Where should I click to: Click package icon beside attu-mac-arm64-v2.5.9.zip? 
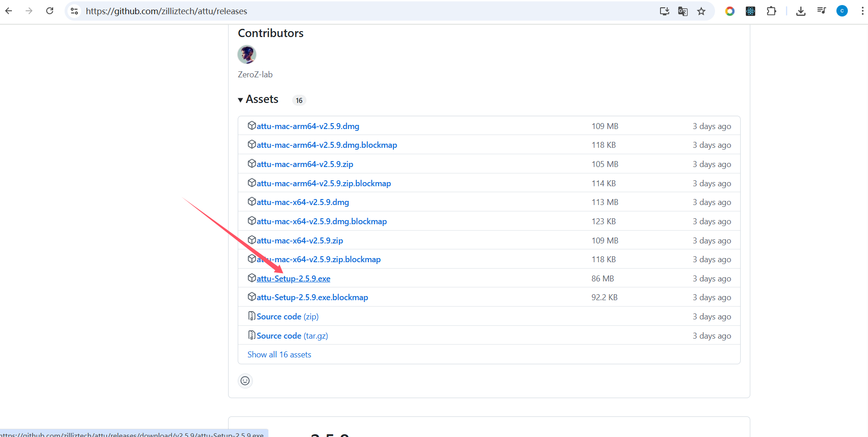251,163
